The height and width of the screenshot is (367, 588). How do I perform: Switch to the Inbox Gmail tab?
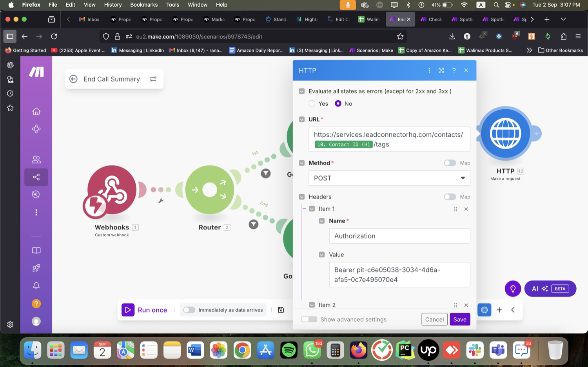[x=89, y=19]
